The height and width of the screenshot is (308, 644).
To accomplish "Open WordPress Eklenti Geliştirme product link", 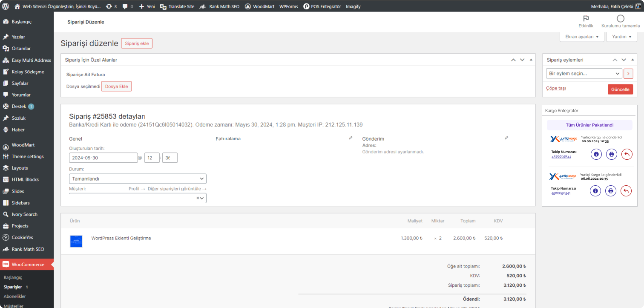I will [121, 238].
